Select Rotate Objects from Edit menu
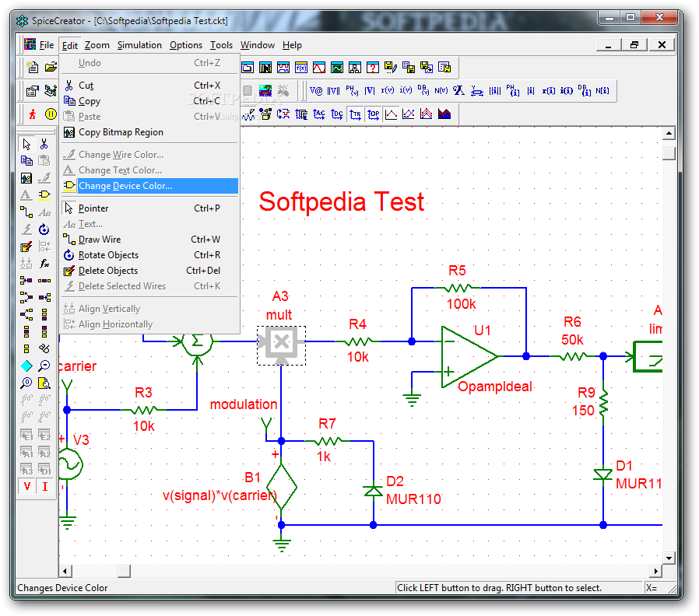 pos(149,255)
